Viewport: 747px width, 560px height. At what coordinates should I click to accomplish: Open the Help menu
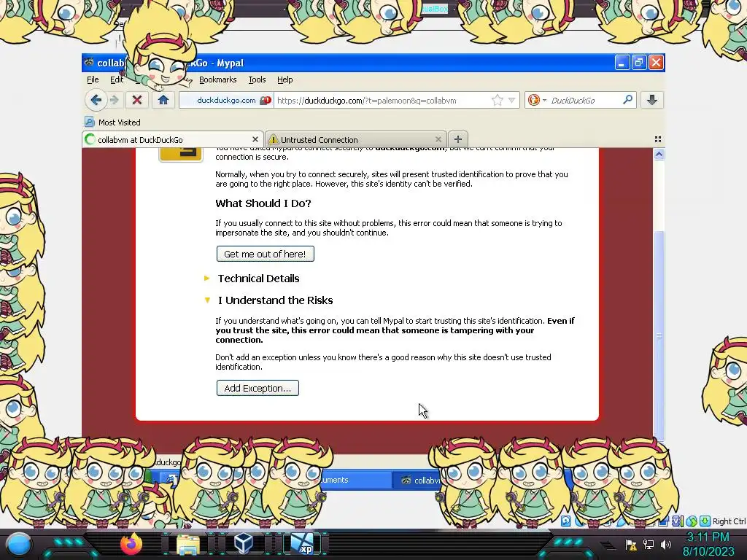pyautogui.click(x=285, y=79)
